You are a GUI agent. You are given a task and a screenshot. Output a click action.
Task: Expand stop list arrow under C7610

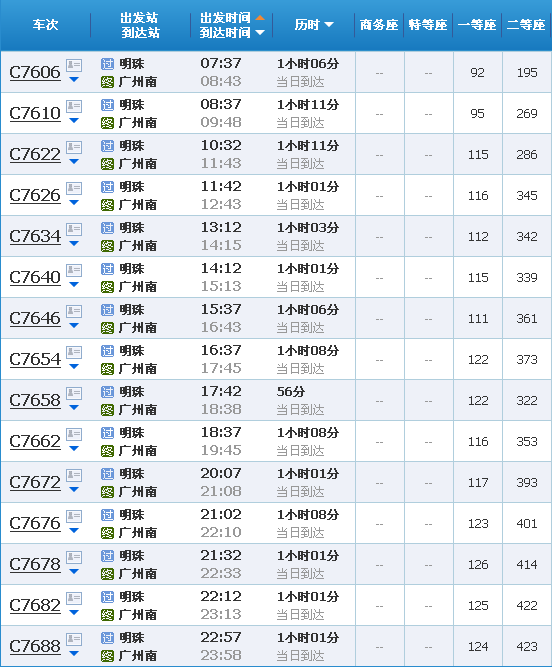(74, 121)
